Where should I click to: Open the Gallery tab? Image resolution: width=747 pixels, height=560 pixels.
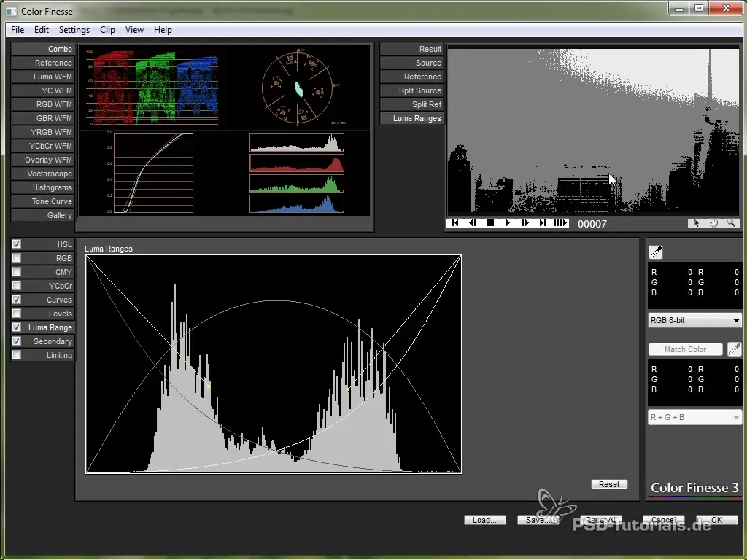(42, 215)
